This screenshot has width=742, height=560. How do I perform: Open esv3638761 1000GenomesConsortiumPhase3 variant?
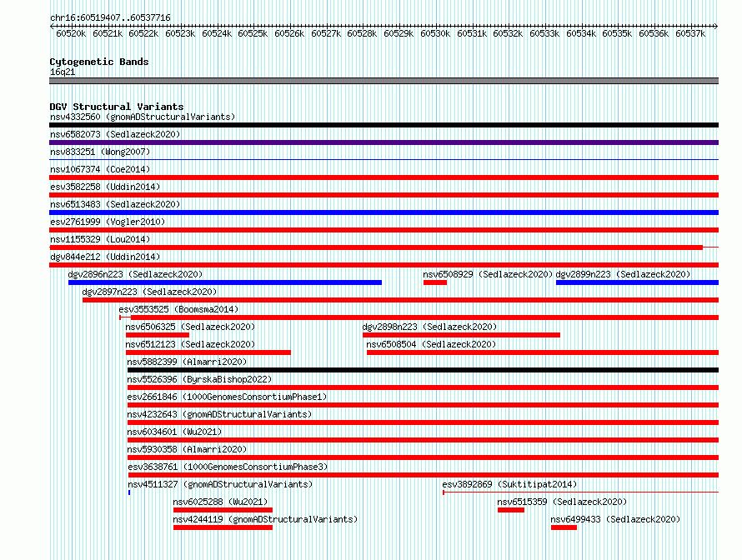pos(228,467)
